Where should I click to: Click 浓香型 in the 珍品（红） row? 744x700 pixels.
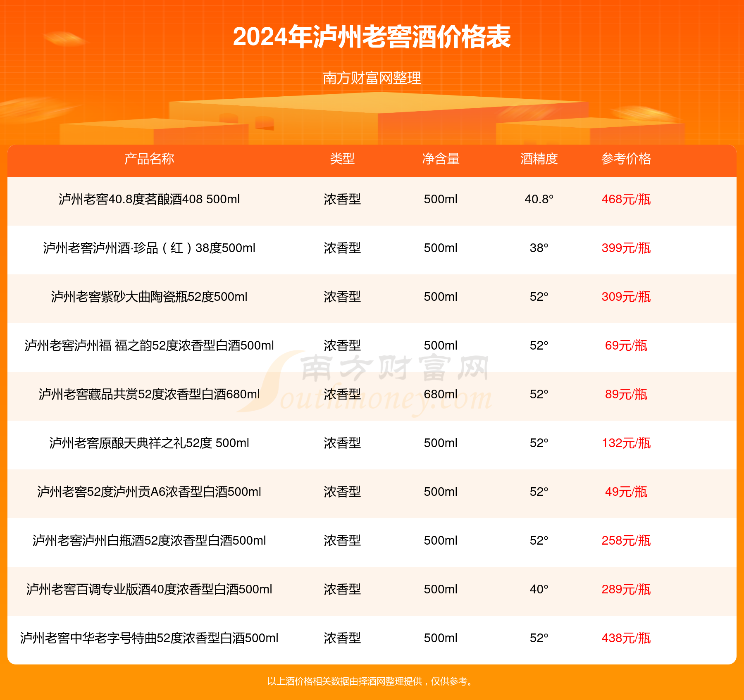[342, 248]
